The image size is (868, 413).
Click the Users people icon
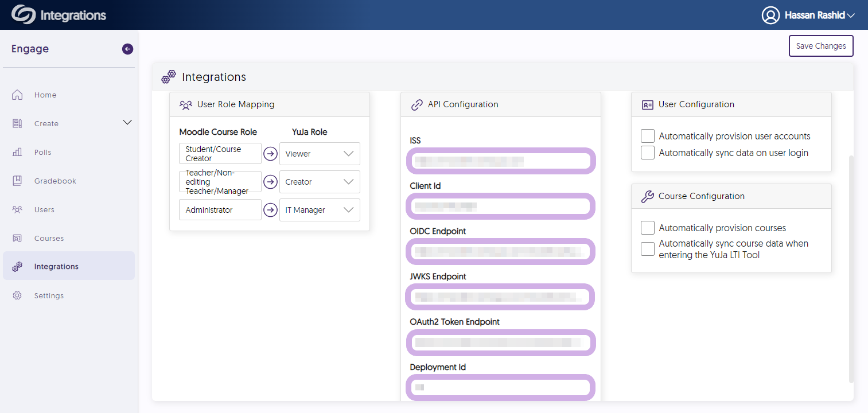coord(17,209)
